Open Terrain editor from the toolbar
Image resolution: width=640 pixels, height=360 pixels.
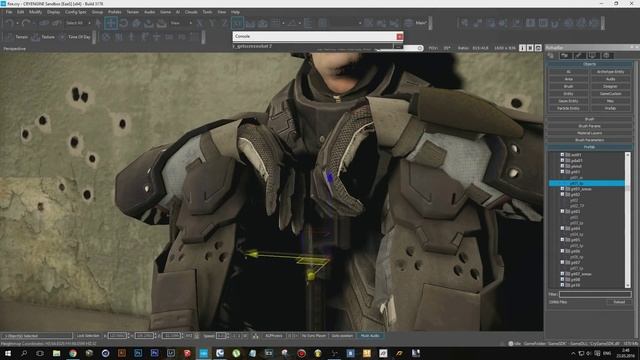coord(17,37)
